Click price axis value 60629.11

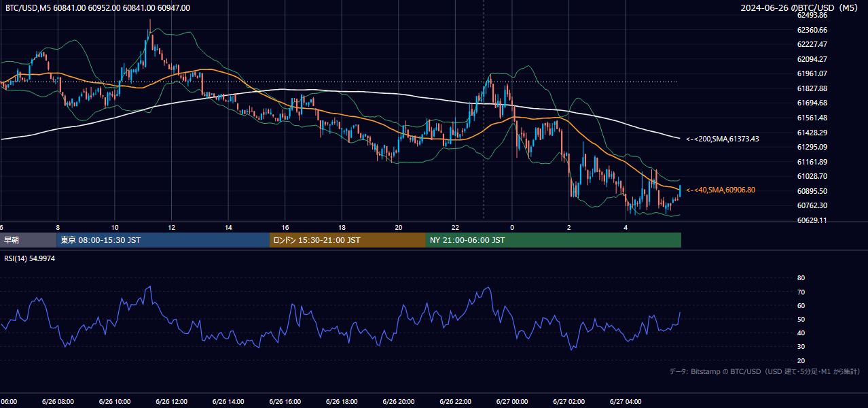click(x=812, y=220)
